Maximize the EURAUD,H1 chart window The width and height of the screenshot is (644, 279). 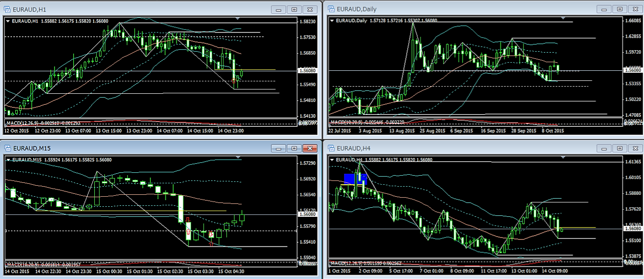(294, 9)
